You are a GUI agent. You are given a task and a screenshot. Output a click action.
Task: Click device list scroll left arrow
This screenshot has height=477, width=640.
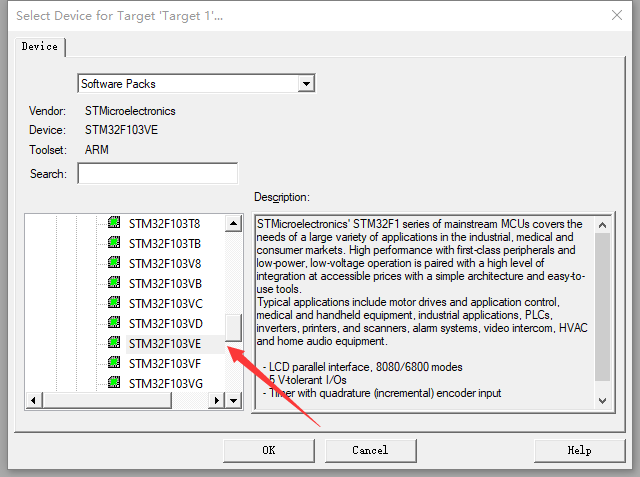[x=33, y=401]
